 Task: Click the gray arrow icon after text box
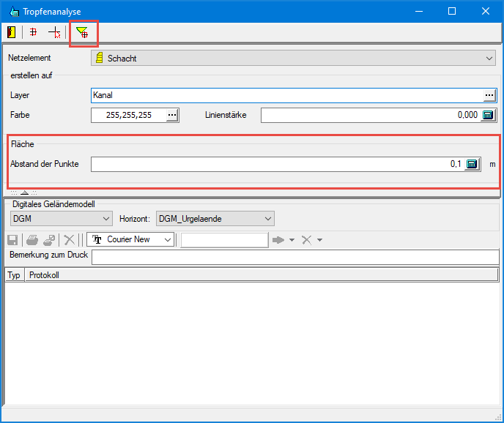(278, 239)
